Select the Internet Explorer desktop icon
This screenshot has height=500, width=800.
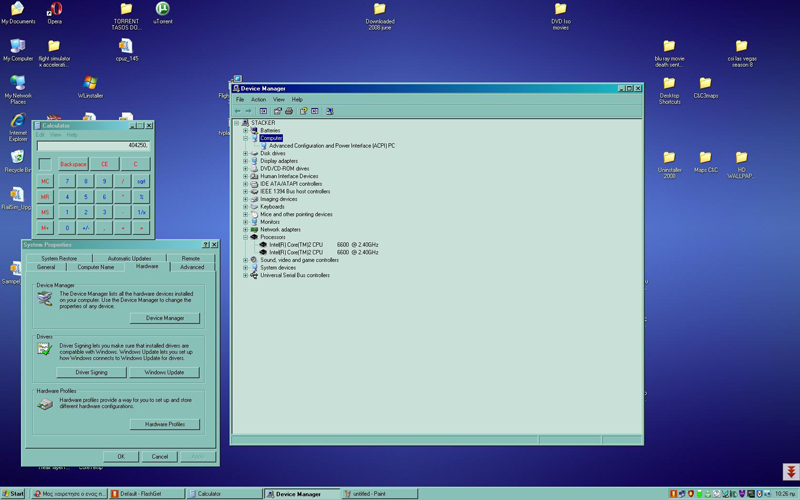(18, 127)
